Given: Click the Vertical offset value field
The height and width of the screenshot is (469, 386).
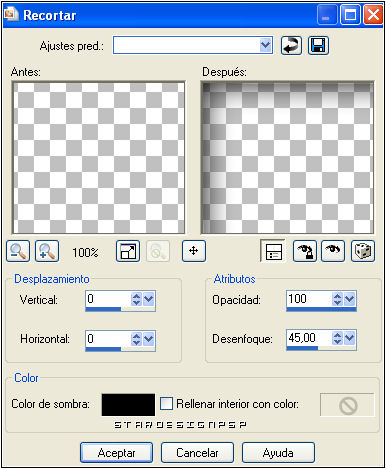Looking at the screenshot, I should [x=108, y=299].
